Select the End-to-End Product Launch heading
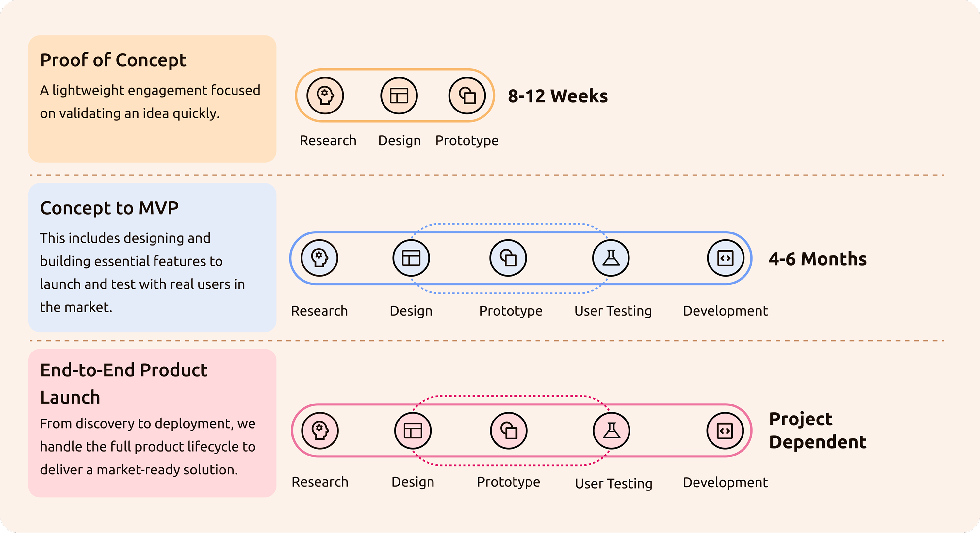980x533 pixels. tap(123, 383)
